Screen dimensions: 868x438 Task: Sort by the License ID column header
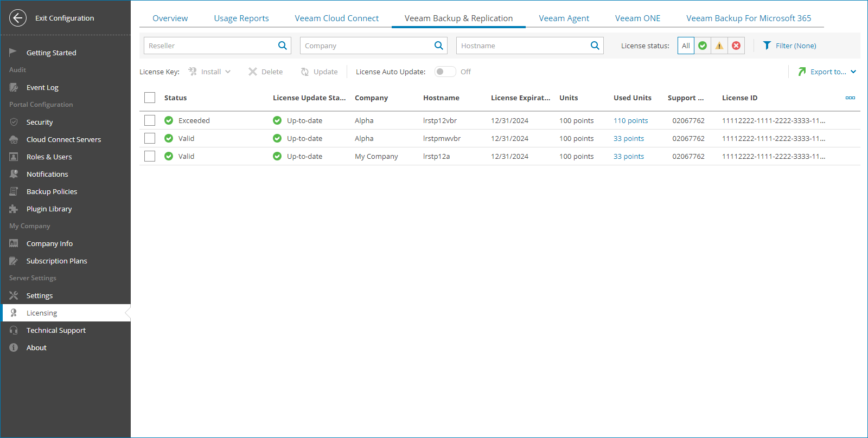pos(739,98)
